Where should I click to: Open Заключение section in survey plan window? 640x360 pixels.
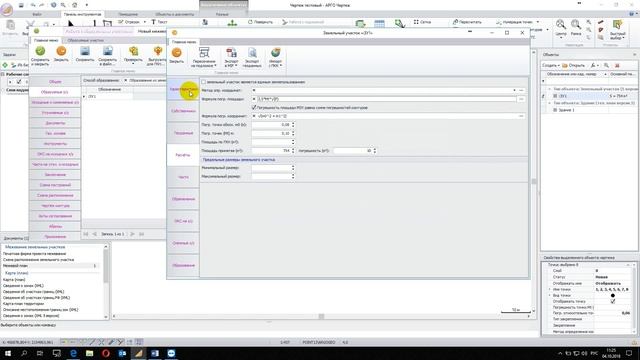[x=55, y=175]
